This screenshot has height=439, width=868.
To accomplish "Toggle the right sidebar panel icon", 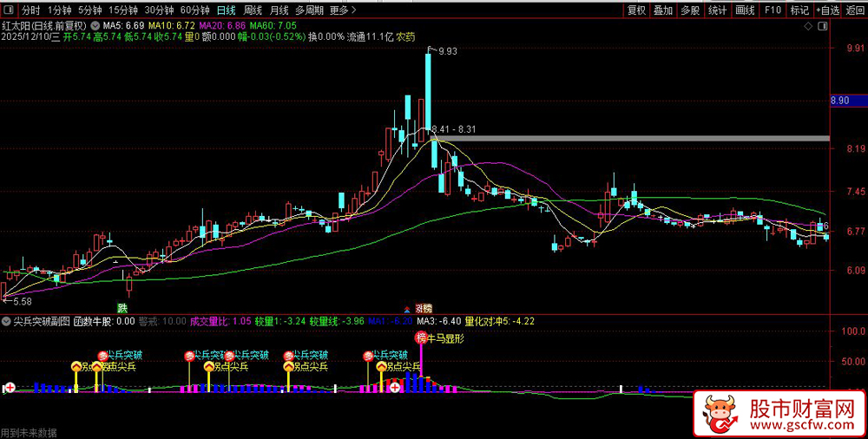I will tap(823, 27).
